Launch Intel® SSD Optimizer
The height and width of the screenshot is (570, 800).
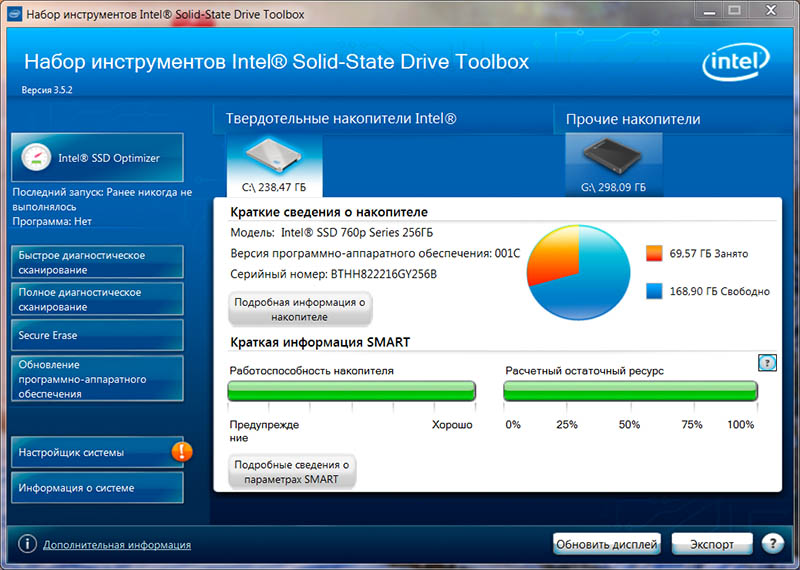97,158
